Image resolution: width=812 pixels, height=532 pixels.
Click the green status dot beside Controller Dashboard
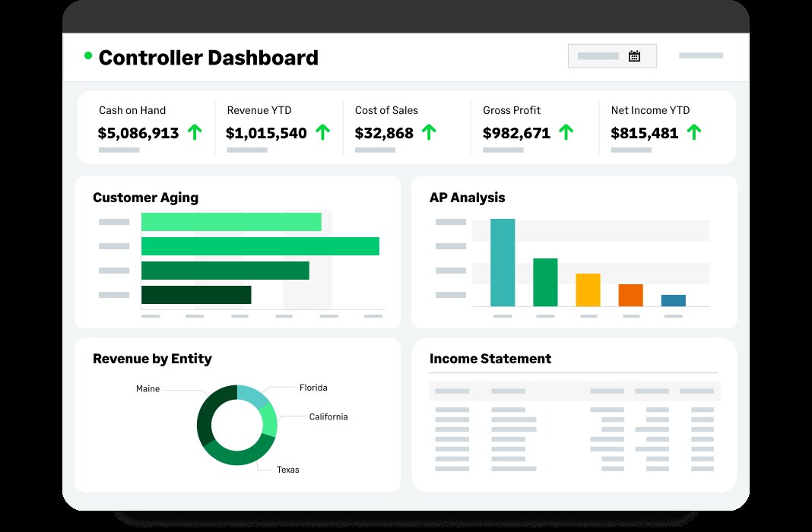click(88, 55)
